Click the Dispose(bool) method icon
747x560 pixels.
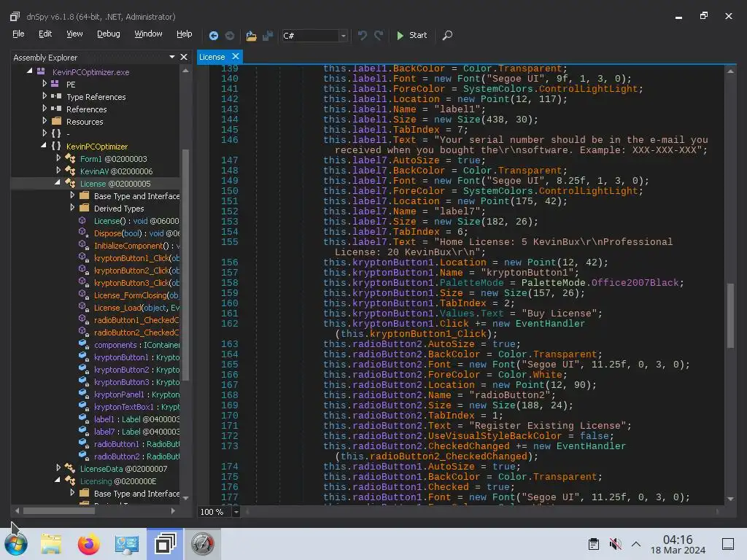point(83,233)
